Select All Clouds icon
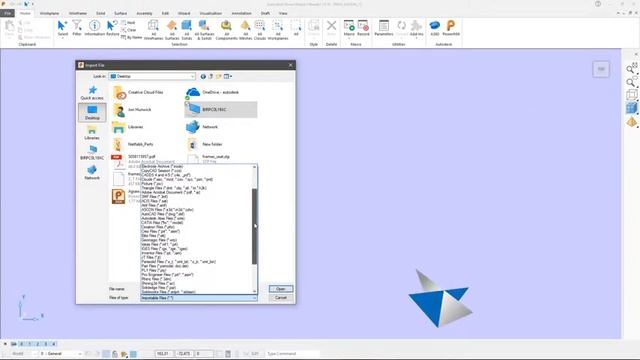 (x=260, y=30)
